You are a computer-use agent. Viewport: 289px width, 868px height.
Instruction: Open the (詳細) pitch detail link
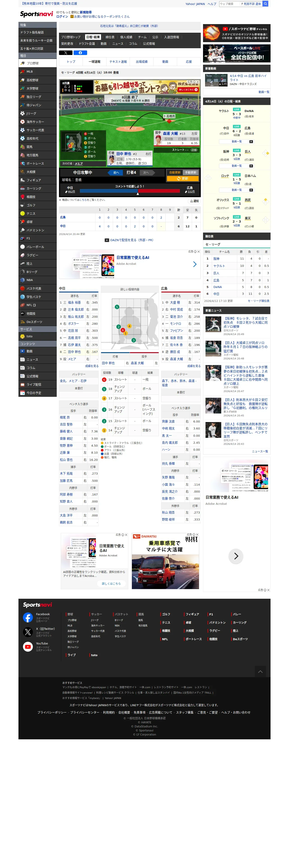point(194,150)
